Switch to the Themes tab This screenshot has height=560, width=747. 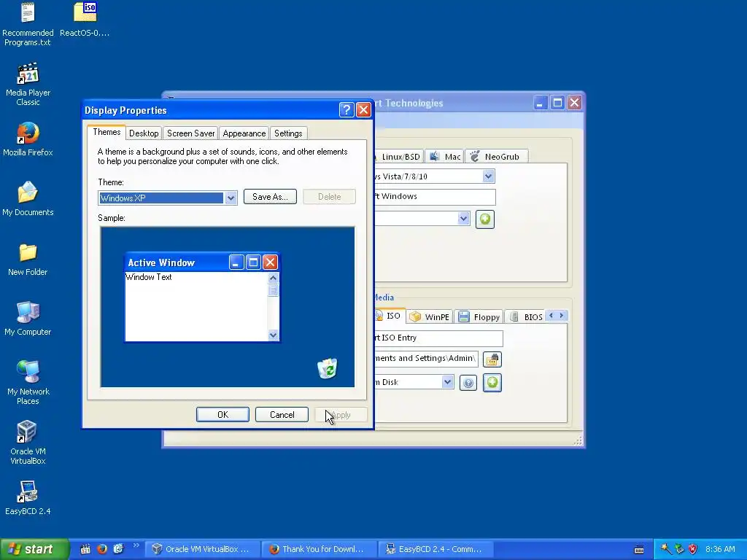(107, 132)
